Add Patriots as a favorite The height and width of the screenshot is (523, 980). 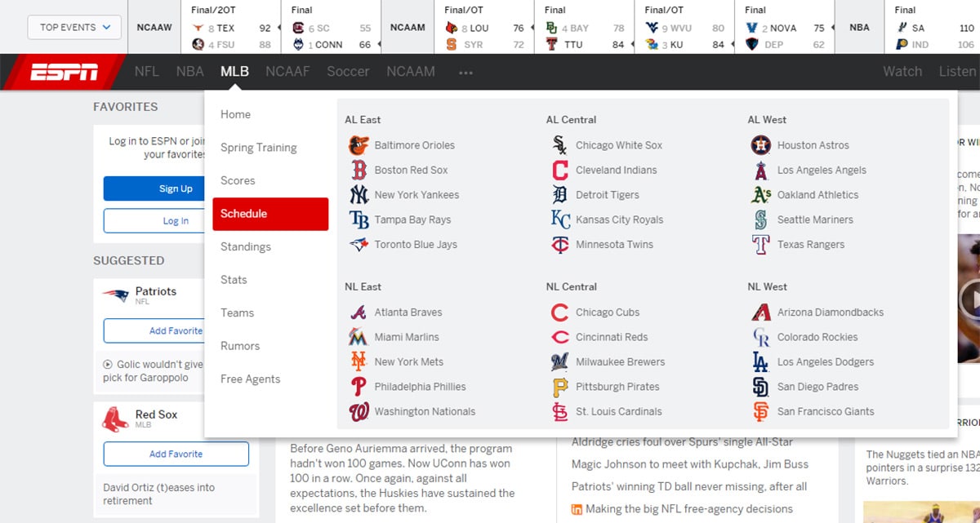click(176, 330)
